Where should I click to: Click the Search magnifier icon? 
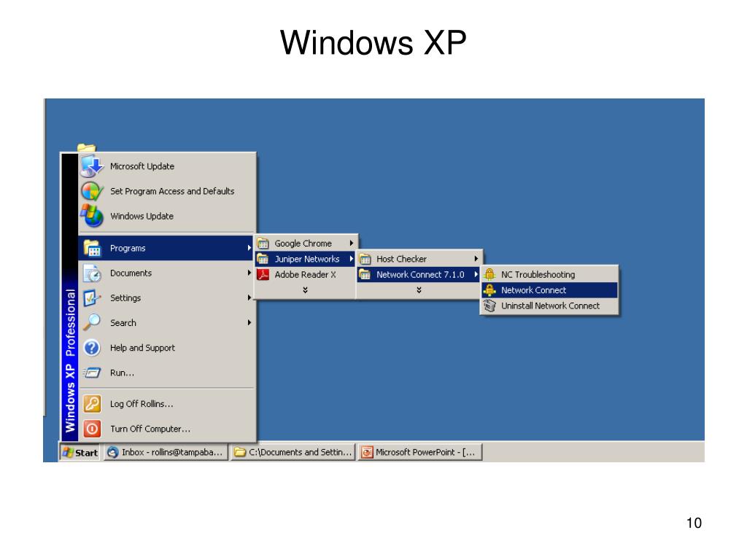[x=92, y=322]
